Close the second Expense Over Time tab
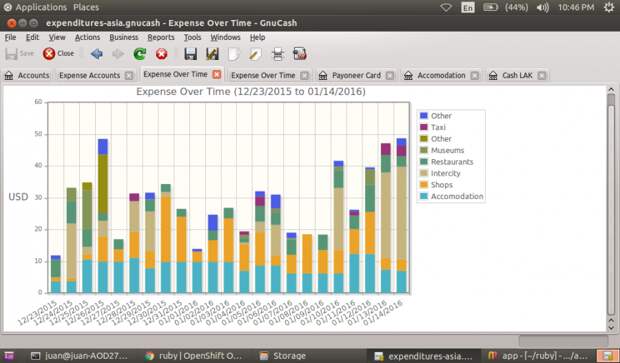The image size is (620, 363). 304,76
